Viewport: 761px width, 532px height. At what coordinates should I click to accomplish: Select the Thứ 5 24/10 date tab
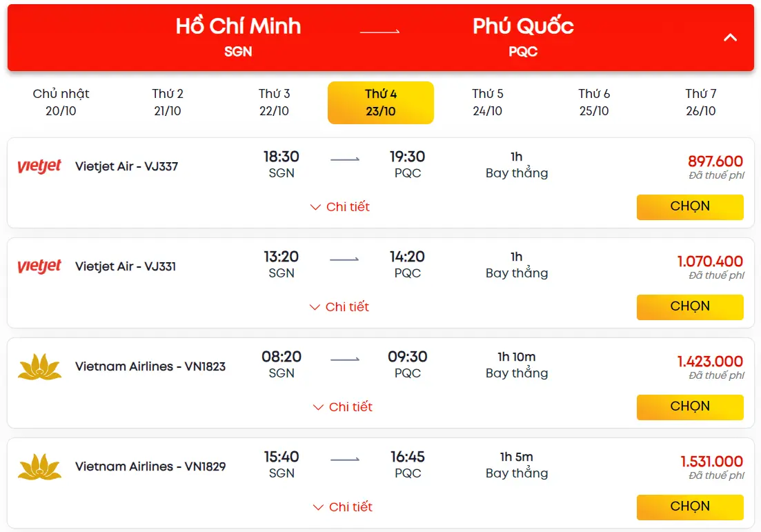[487, 102]
